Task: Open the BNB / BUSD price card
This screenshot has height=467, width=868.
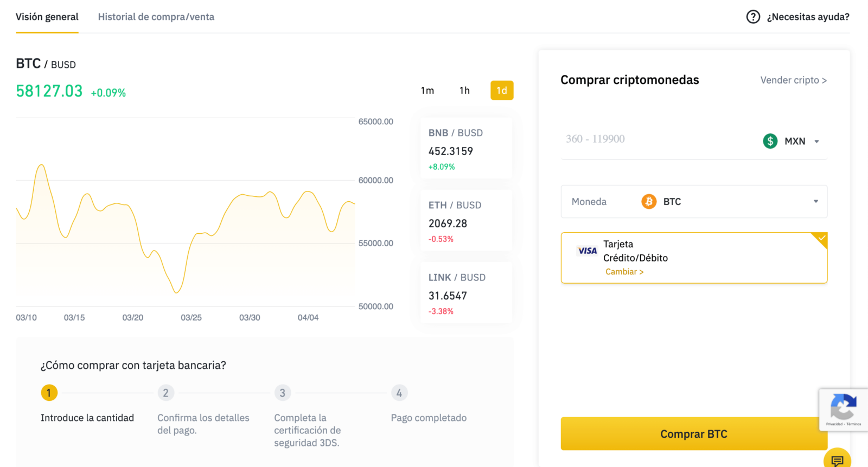Action: [x=466, y=149]
